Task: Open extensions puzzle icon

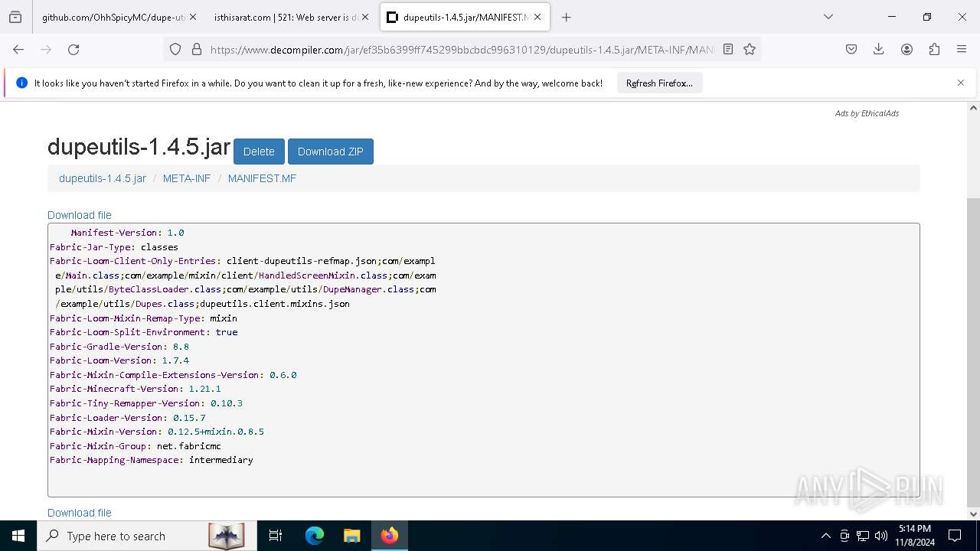Action: click(934, 49)
